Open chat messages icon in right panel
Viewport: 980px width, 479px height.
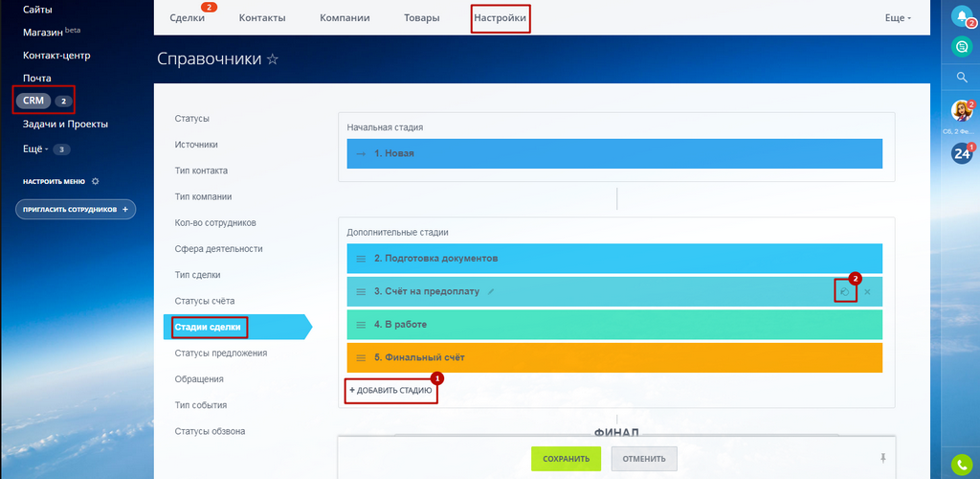pos(961,46)
